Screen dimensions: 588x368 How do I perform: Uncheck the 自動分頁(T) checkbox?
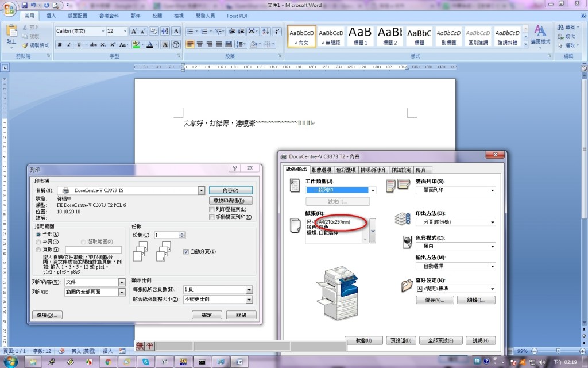[186, 252]
